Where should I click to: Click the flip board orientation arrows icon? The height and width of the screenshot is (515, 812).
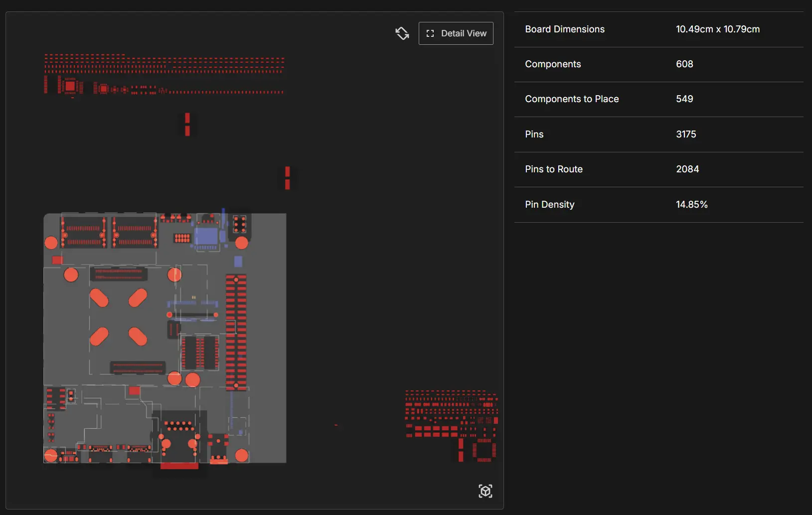point(402,33)
